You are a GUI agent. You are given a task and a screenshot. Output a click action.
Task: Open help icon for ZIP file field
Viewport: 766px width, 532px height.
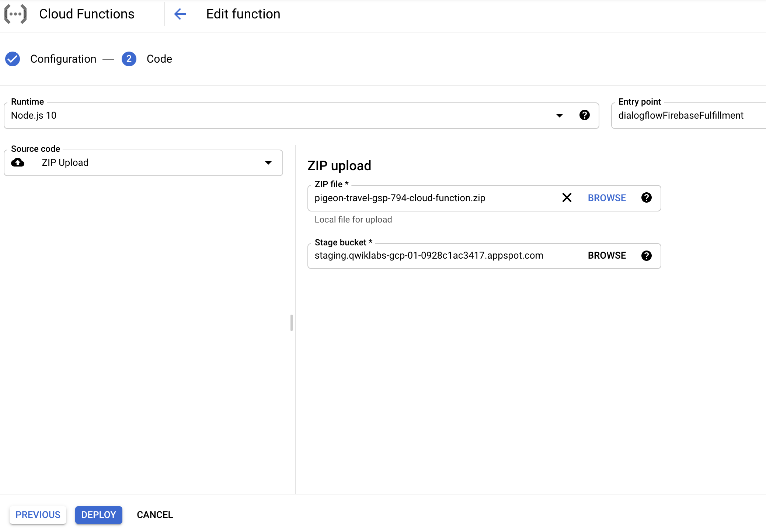coord(647,198)
